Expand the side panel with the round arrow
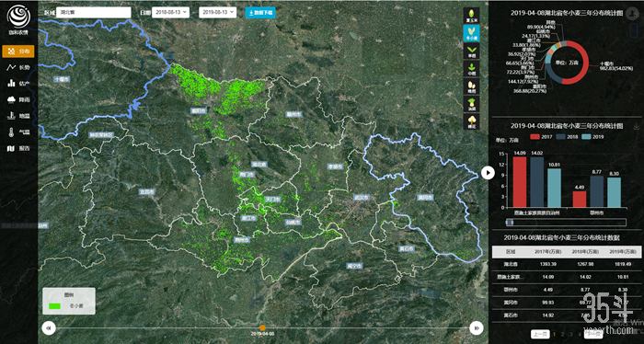Screen dimensions: 644x344 pos(488,173)
